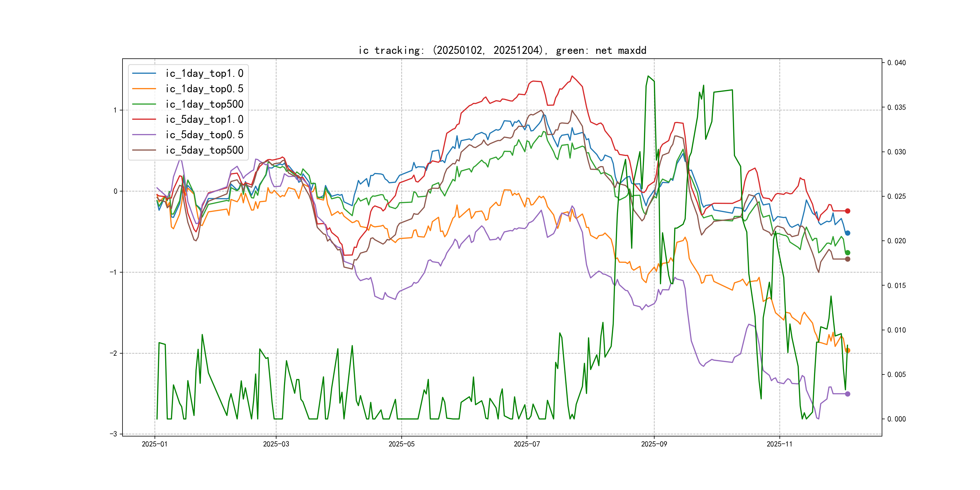Click the 0.040 right axis label

(x=896, y=63)
